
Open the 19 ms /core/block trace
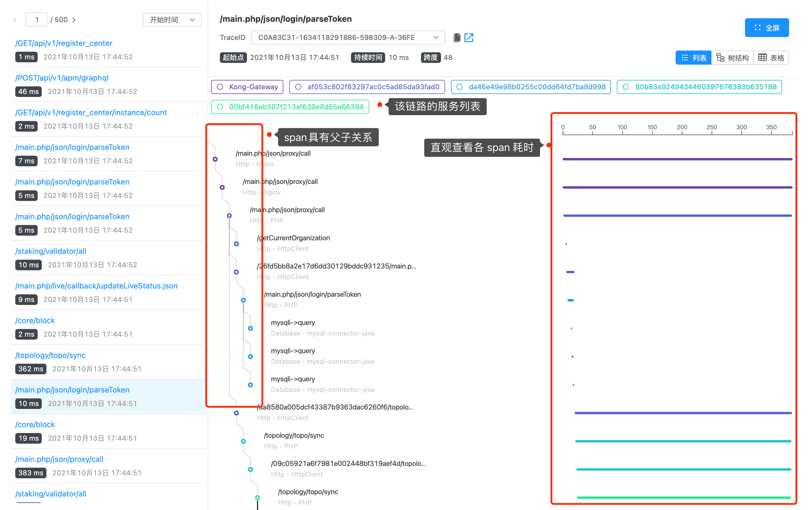click(35, 425)
